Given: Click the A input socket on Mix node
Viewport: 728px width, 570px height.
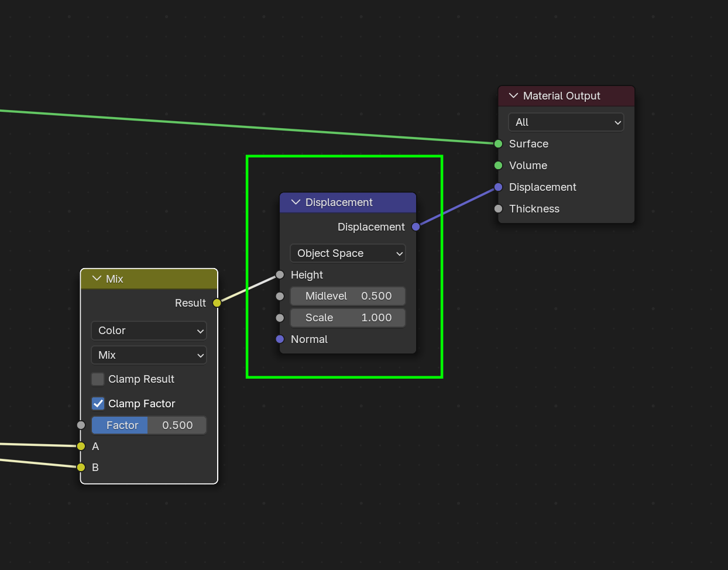Looking at the screenshot, I should point(81,447).
